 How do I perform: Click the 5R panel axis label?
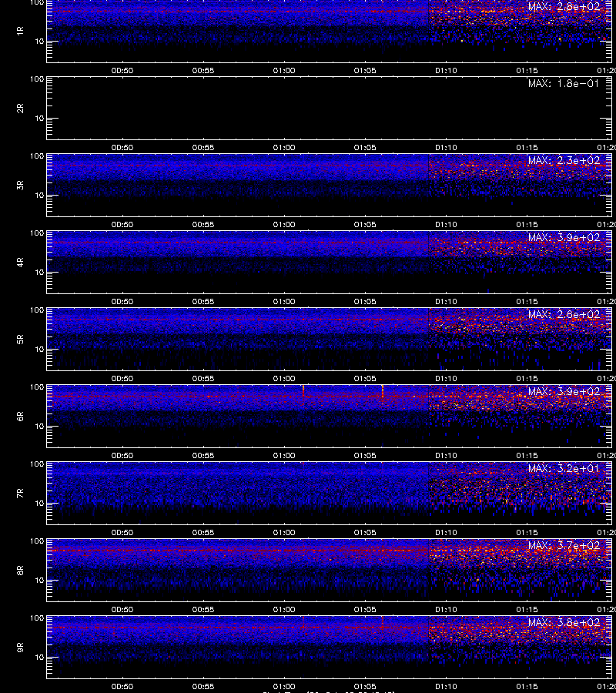[20, 340]
